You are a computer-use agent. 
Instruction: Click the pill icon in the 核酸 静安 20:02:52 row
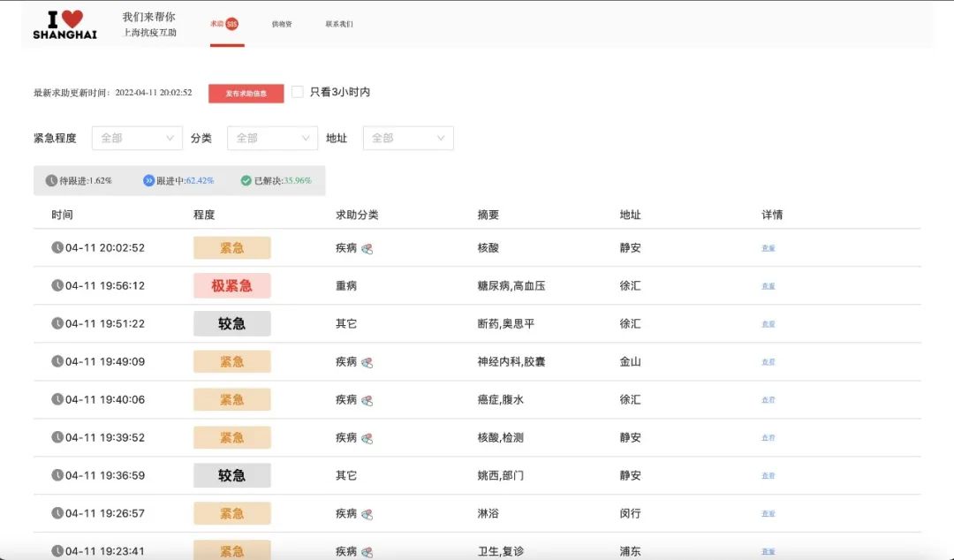(x=367, y=248)
